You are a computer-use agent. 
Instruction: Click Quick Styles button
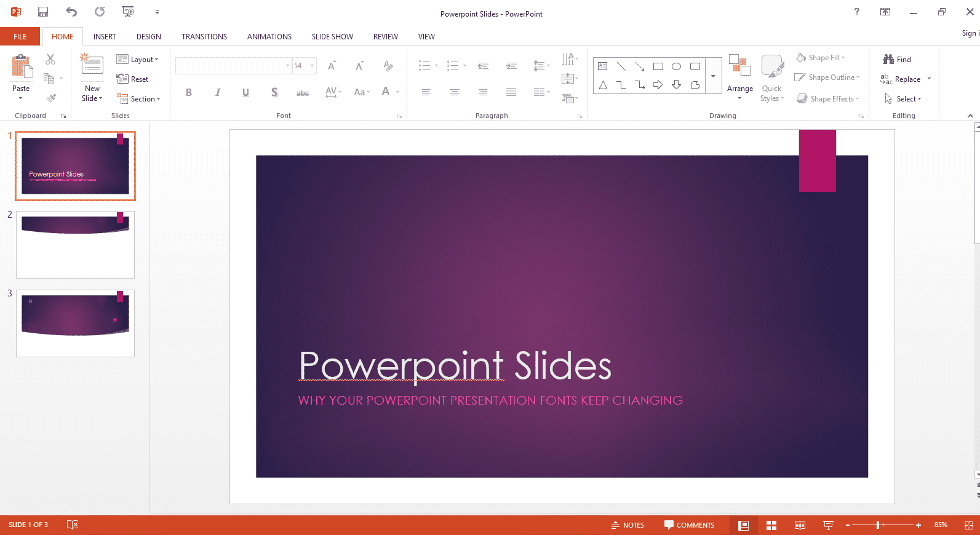(x=772, y=78)
